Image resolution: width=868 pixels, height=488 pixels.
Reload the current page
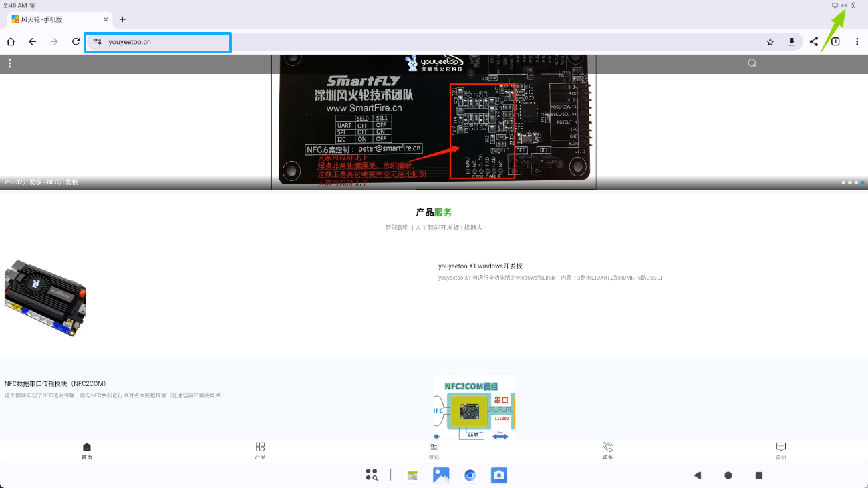click(x=76, y=42)
